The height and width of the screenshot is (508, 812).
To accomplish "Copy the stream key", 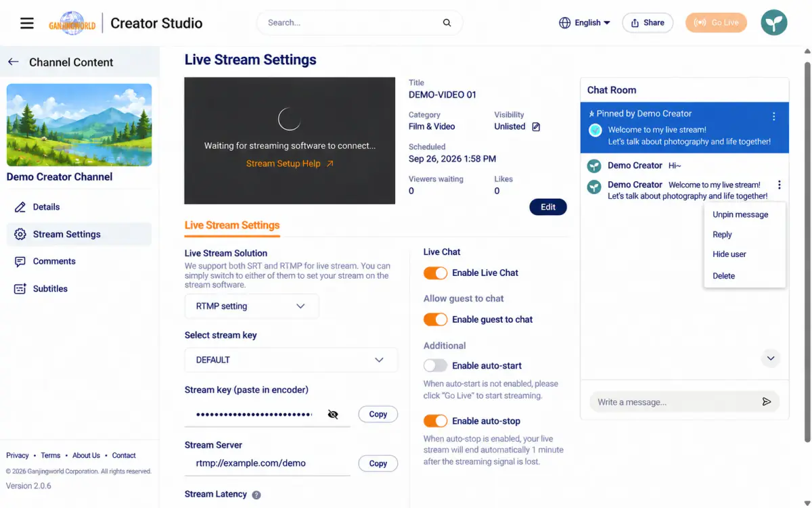I will click(x=378, y=415).
